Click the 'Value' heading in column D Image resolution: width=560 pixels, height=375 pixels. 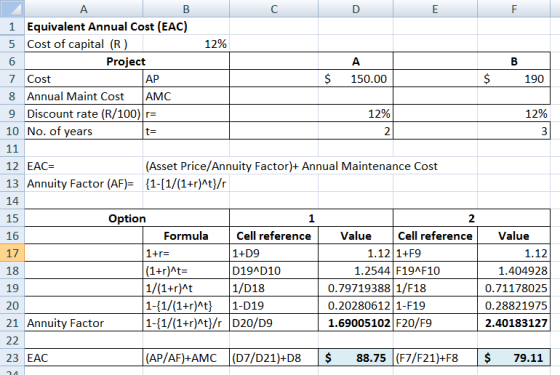(356, 236)
